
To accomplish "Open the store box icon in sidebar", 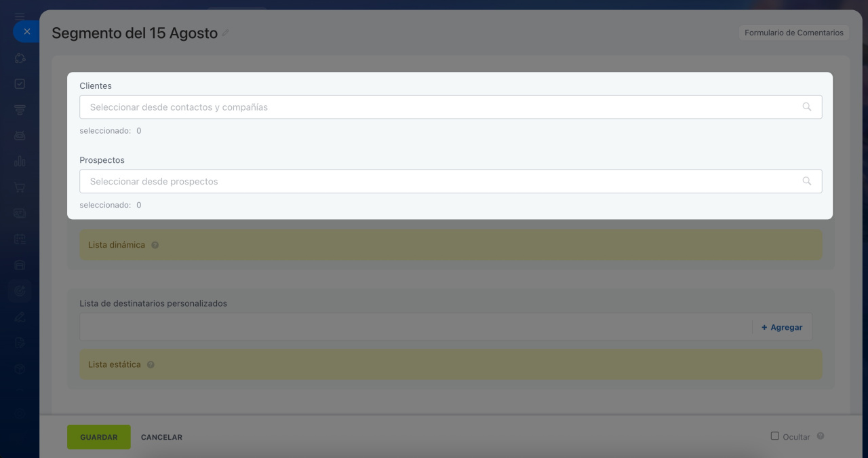I will pos(20,265).
